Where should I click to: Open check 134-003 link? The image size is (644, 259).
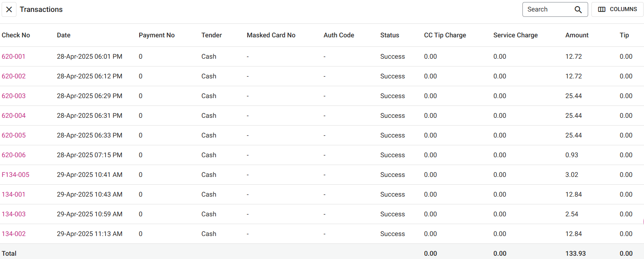pos(14,214)
